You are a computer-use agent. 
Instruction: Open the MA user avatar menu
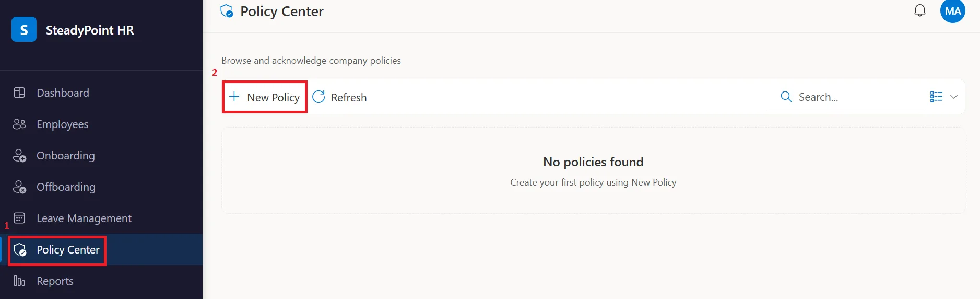[x=953, y=11]
